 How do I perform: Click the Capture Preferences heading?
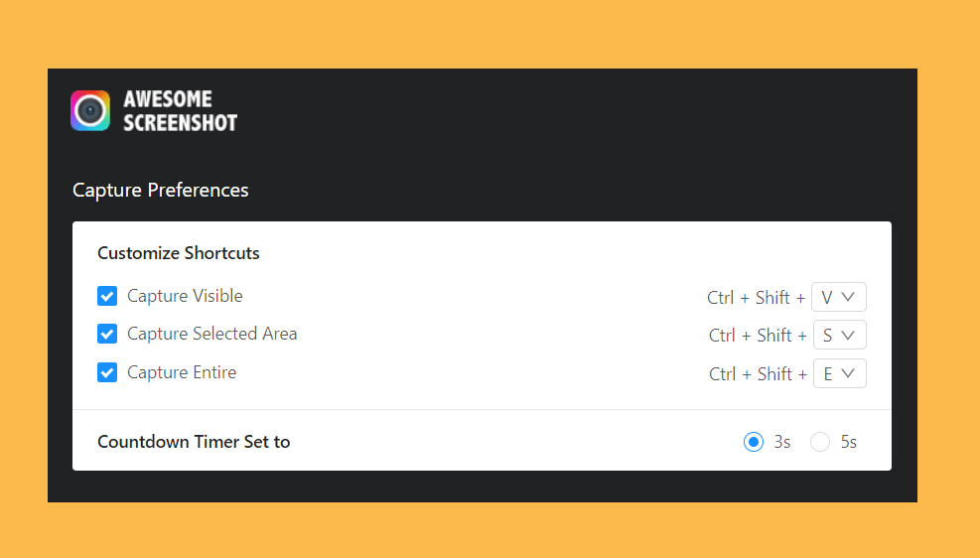coord(161,190)
